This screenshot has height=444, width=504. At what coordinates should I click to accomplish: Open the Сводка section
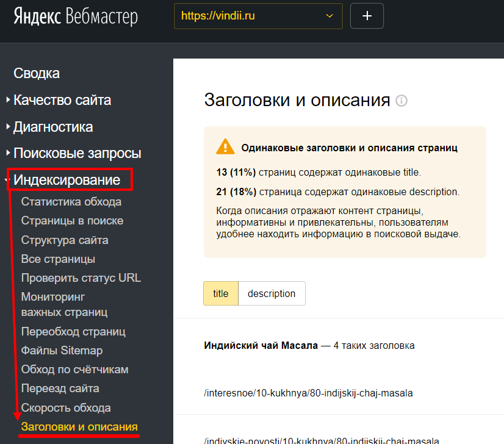[x=37, y=74]
